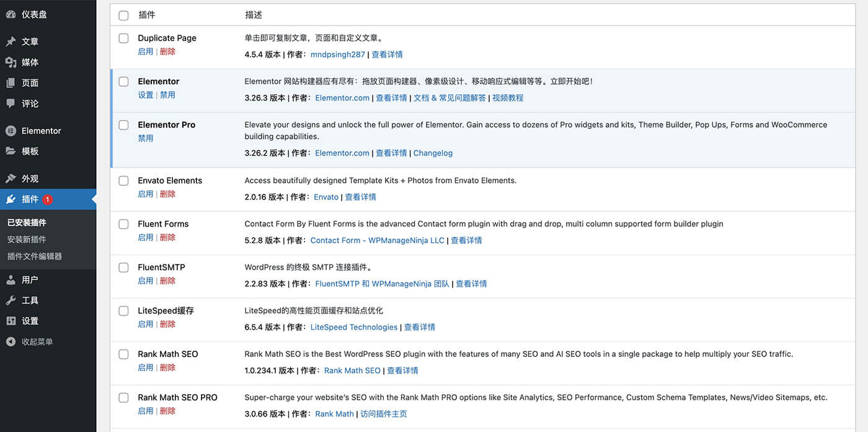The image size is (868, 432).
Task: Open 视频教程 link in Elementor row
Action: click(508, 98)
